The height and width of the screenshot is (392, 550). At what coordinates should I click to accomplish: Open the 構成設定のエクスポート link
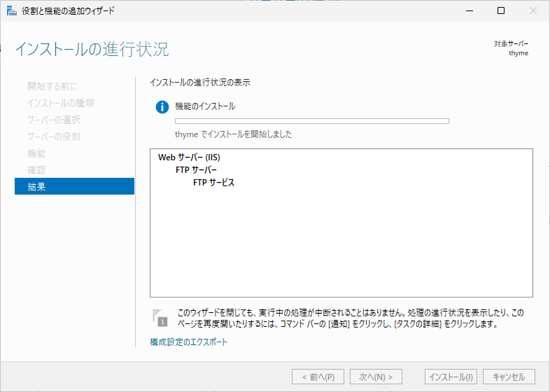[189, 342]
